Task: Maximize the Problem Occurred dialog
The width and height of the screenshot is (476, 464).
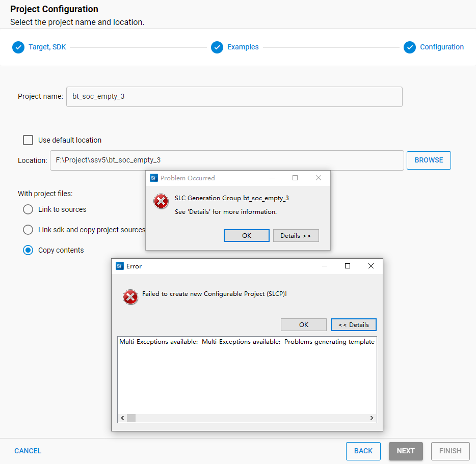Action: [x=295, y=178]
